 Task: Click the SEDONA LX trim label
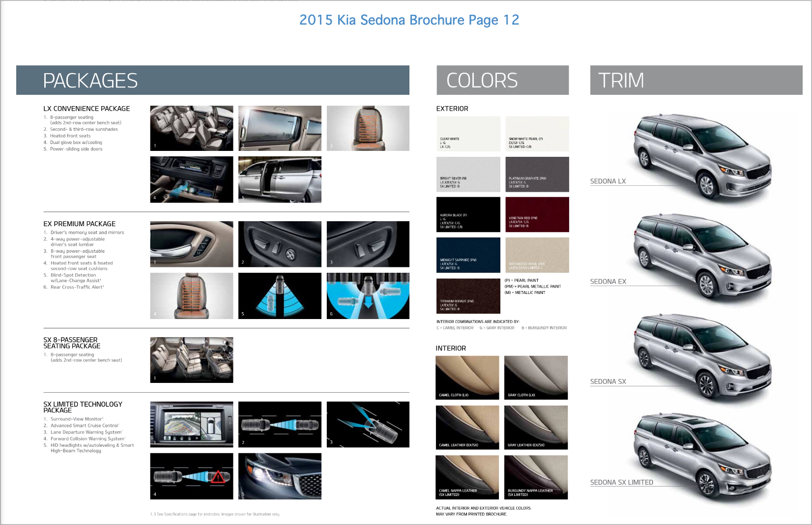[x=608, y=181]
